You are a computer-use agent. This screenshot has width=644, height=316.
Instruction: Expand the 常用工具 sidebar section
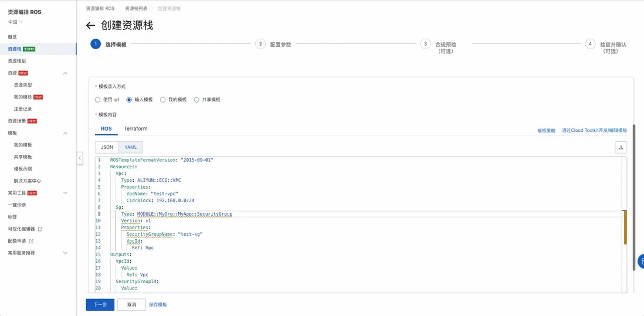tap(65, 193)
